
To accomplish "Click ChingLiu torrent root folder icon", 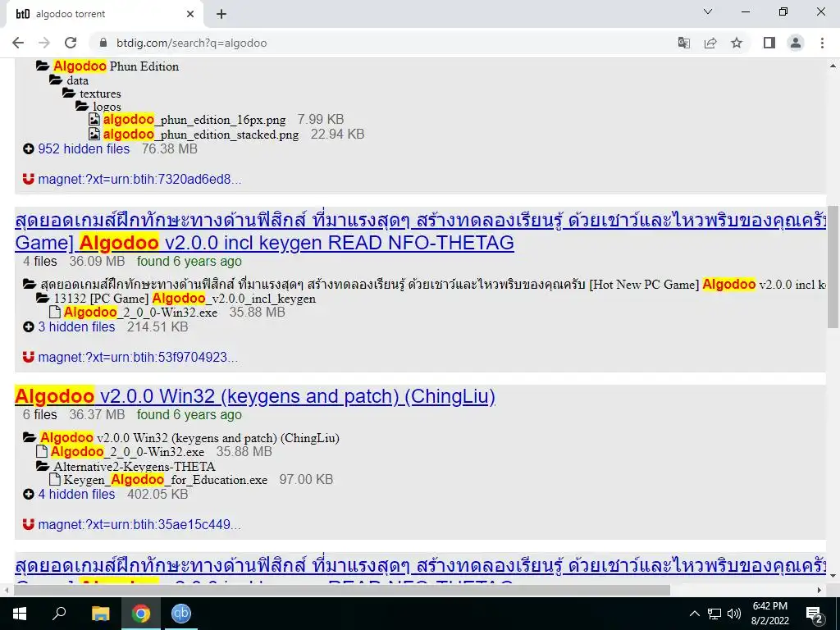I will tap(30, 438).
